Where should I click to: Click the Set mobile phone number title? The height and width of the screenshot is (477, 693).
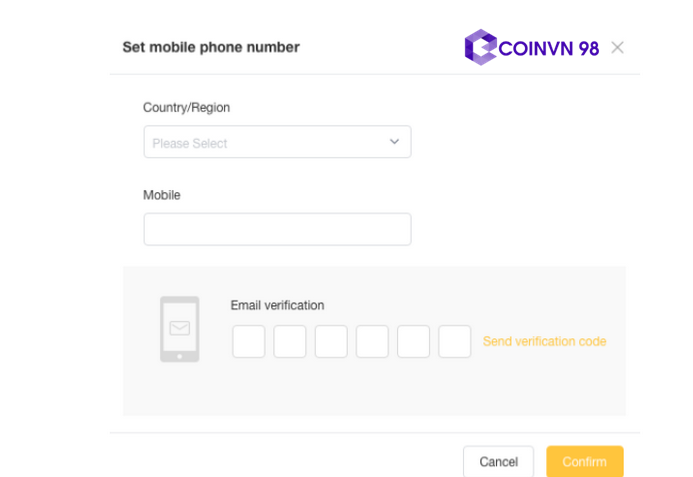tap(210, 47)
